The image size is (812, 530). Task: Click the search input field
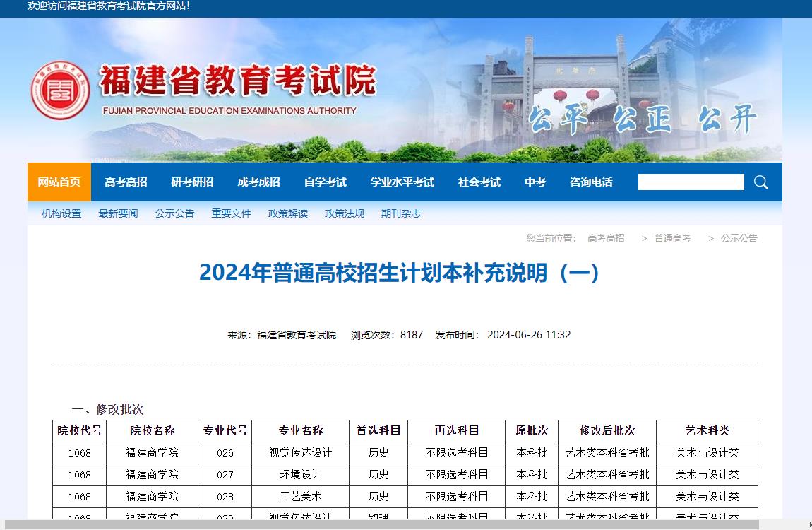[691, 182]
